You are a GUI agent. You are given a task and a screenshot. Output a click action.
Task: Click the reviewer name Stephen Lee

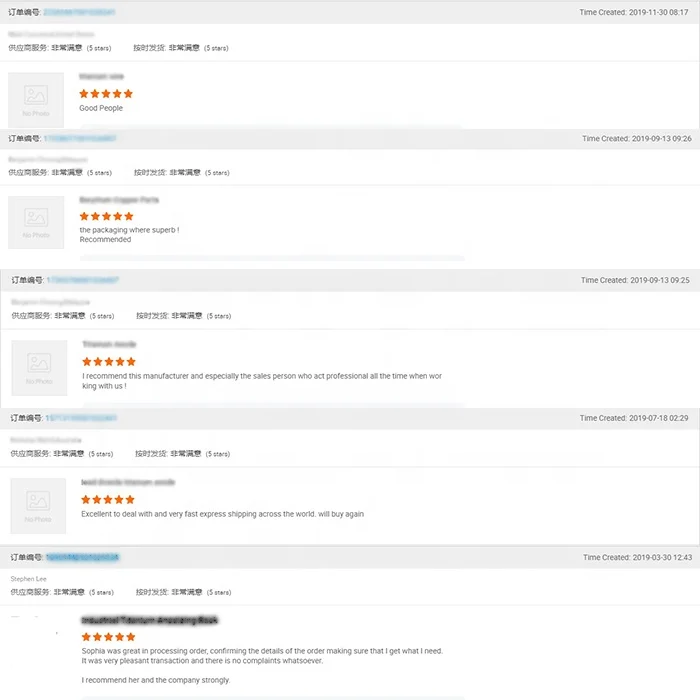coord(29,579)
